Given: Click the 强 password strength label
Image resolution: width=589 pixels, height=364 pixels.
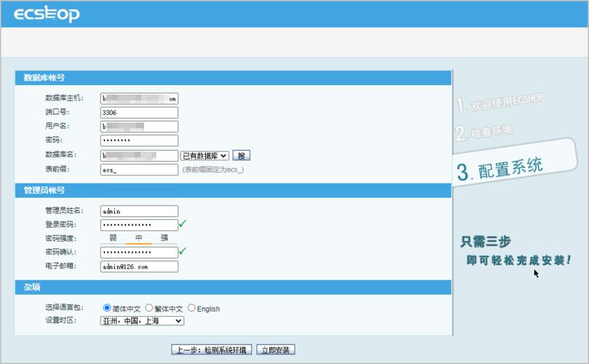Looking at the screenshot, I should (x=164, y=238).
